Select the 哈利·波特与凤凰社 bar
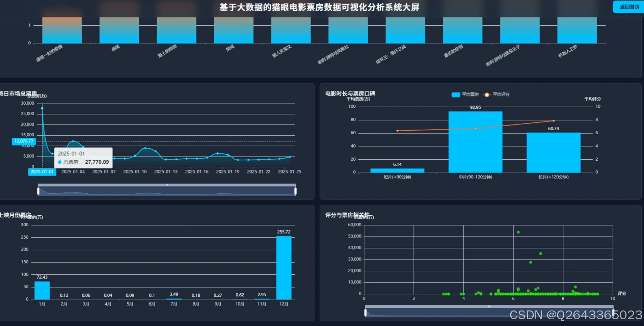The image size is (644, 326). (348, 30)
